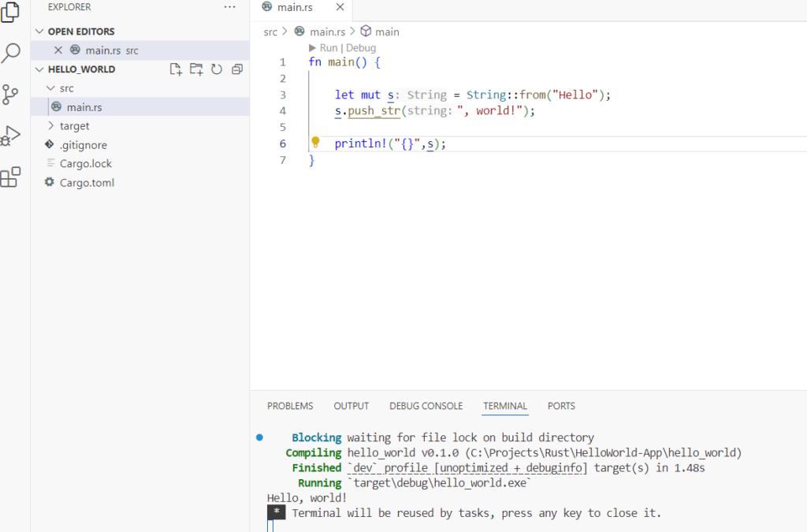Select main.rs under the src folder
Image resolution: width=807 pixels, height=532 pixels.
pyautogui.click(x=140, y=107)
